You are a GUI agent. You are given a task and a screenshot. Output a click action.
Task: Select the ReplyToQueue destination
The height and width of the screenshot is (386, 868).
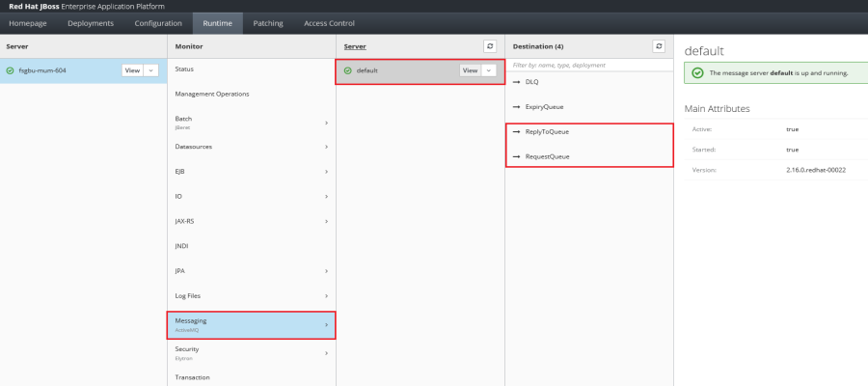coord(589,132)
